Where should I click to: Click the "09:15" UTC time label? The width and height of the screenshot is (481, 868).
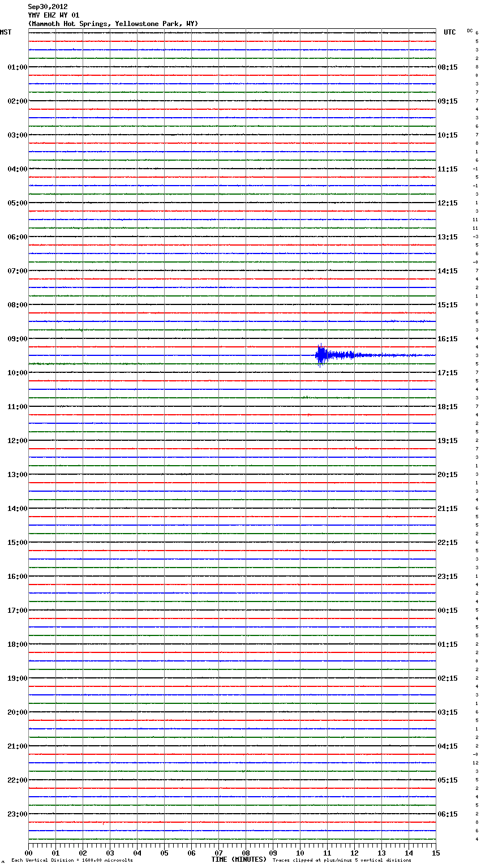click(448, 101)
